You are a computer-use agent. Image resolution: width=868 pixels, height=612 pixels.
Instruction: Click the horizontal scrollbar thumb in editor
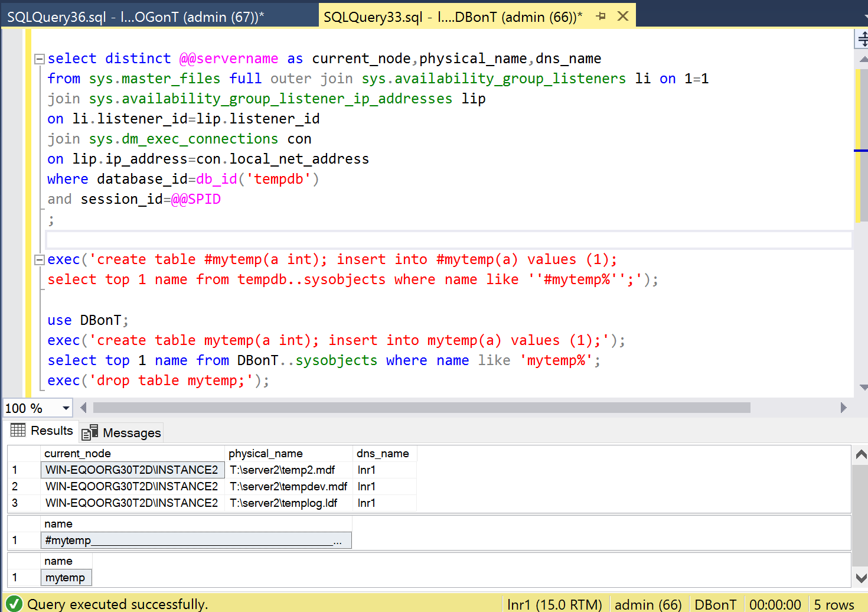(422, 408)
